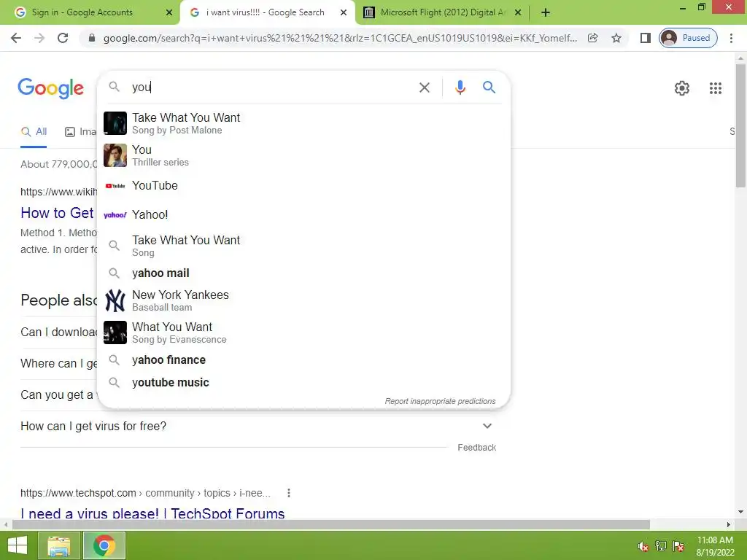Image resolution: width=747 pixels, height=560 pixels.
Task: Click the address bar URL
Action: point(340,38)
